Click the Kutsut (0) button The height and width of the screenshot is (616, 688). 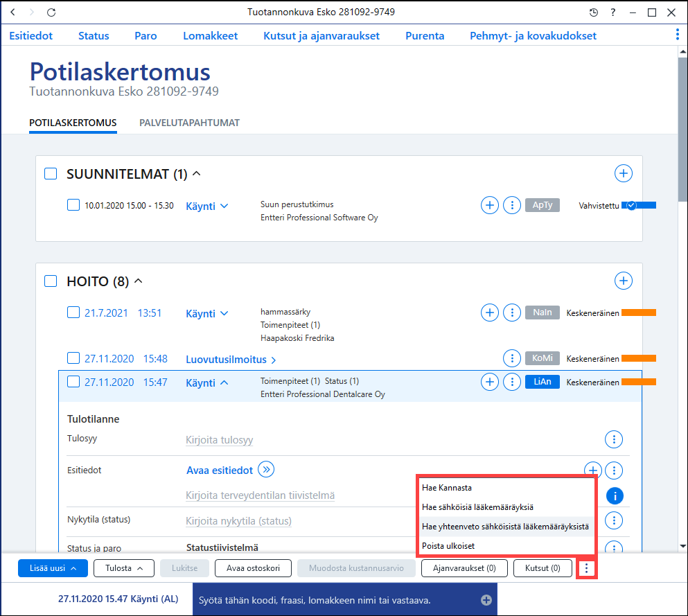click(x=543, y=568)
